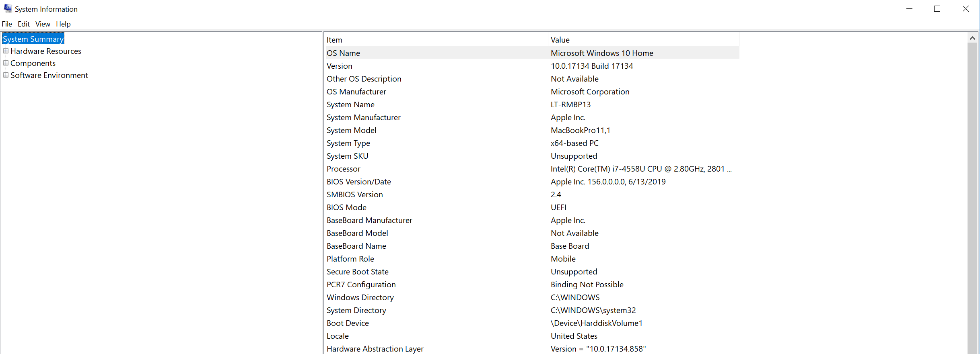The width and height of the screenshot is (980, 354).
Task: Expand the Hardware Resources tree node
Action: (x=6, y=51)
